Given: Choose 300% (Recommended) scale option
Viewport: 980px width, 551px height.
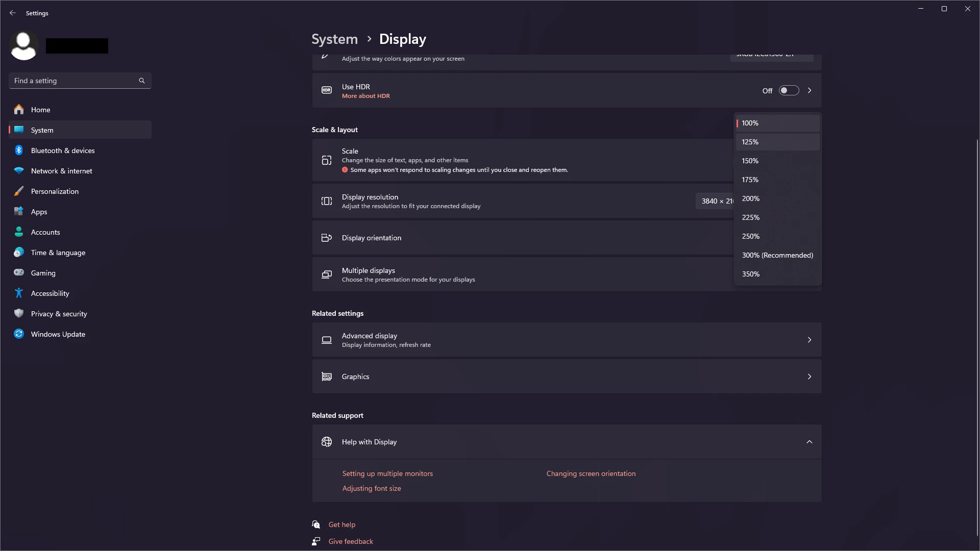Looking at the screenshot, I should point(777,255).
